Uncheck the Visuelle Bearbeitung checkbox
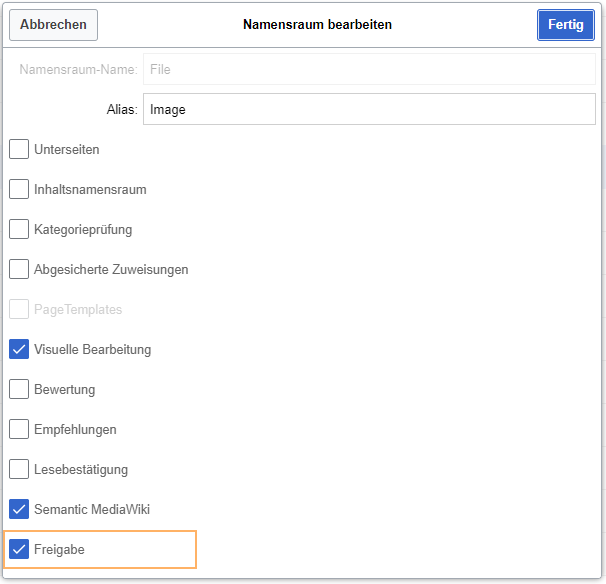 [19, 349]
